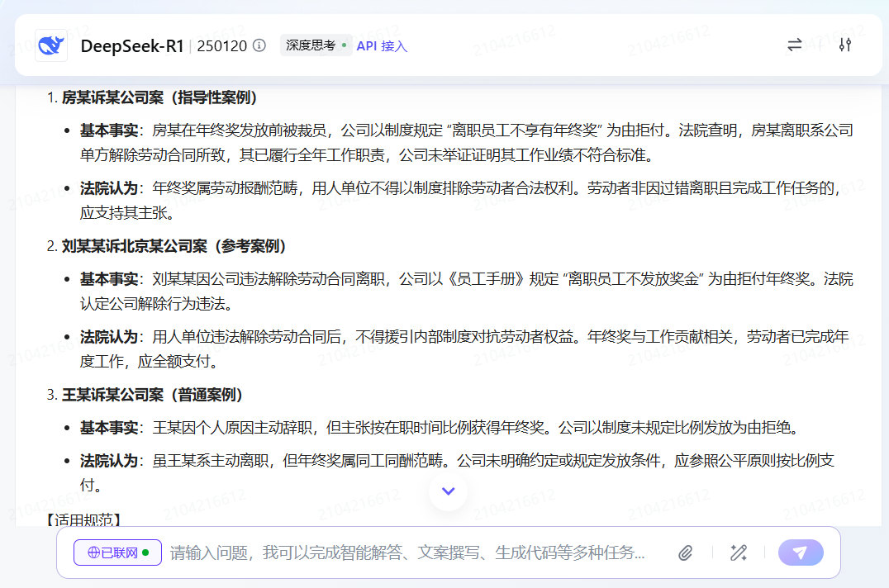Image resolution: width=889 pixels, height=588 pixels.
Task: Click the 王某诉某公司案 heading
Action: [x=153, y=395]
